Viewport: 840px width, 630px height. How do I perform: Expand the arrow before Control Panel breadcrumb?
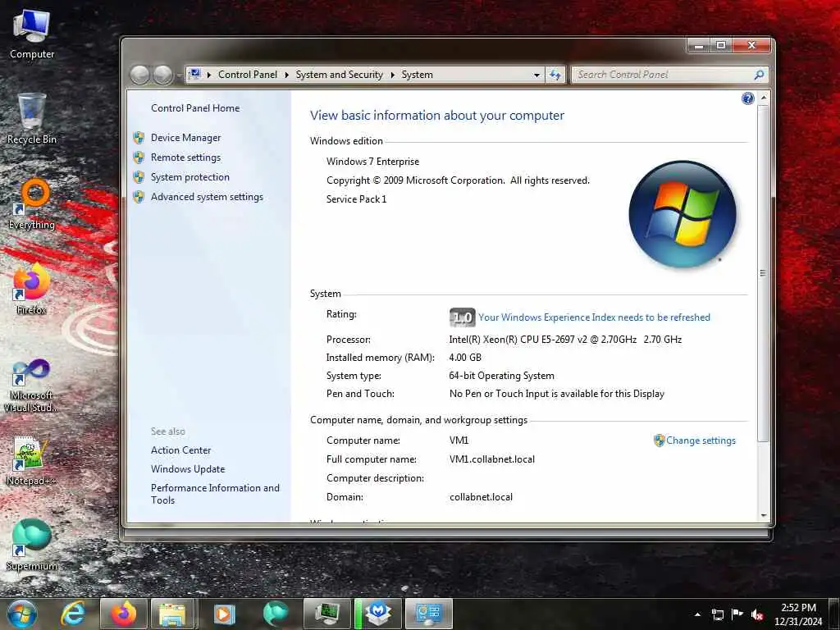pos(209,75)
